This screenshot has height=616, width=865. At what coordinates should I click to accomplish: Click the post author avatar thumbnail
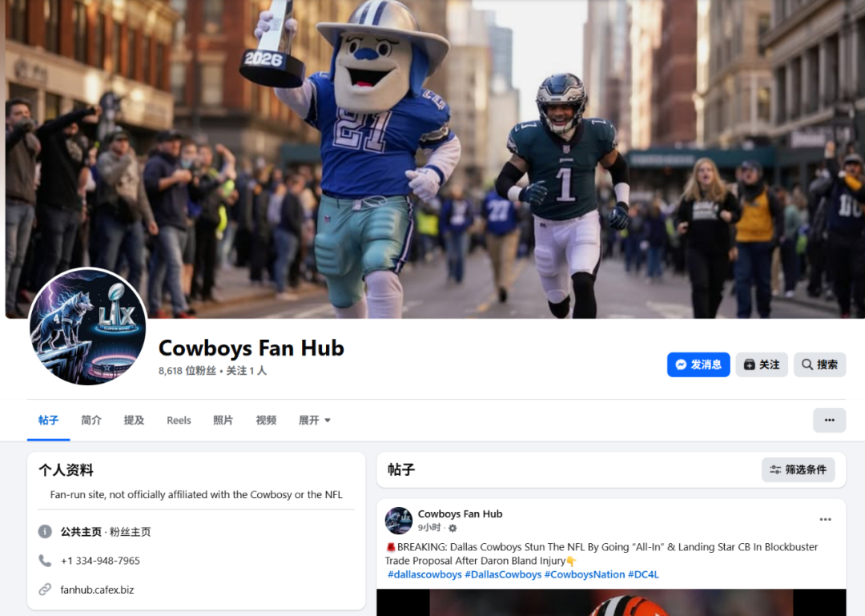coord(399,521)
